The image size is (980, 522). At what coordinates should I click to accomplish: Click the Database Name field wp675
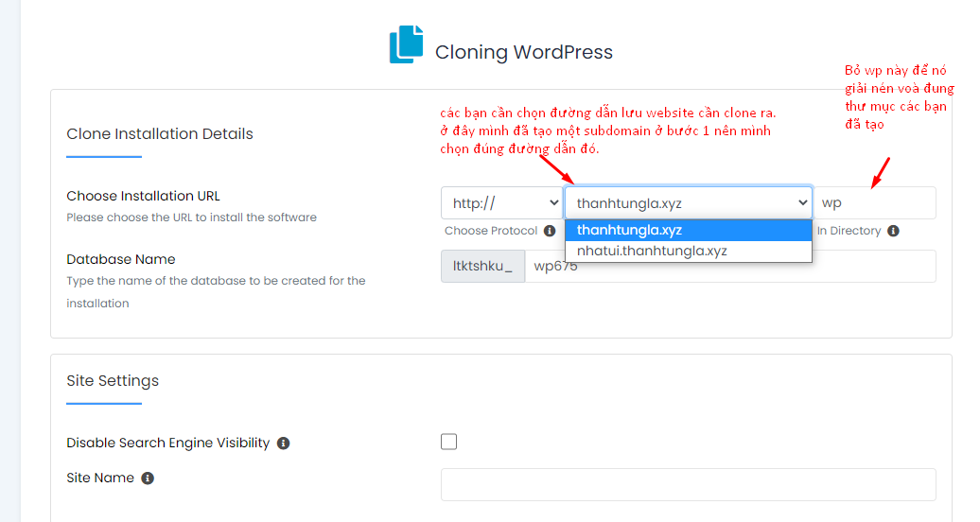pos(730,267)
